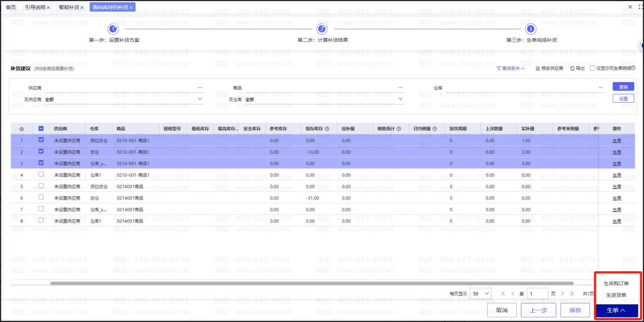Screen dimensions: 644x322
Task: Click help icon next to 日均销量 header
Action: point(435,129)
